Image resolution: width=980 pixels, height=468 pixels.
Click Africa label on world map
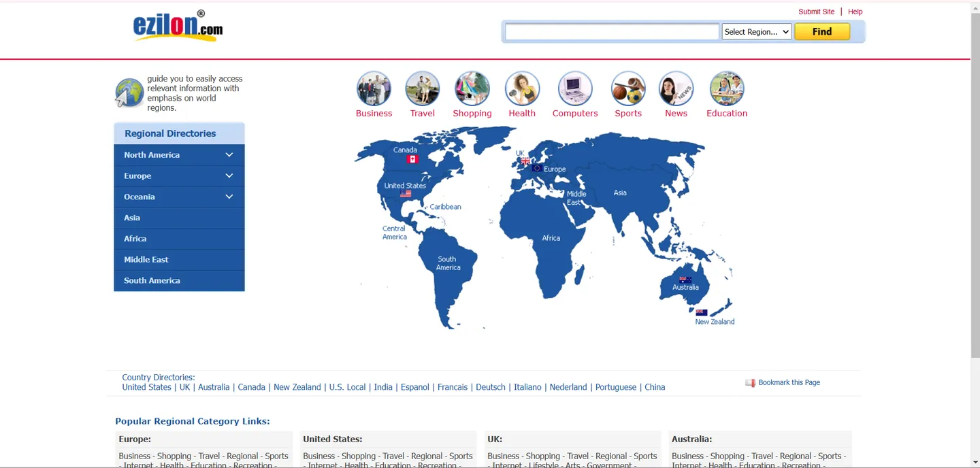point(551,238)
